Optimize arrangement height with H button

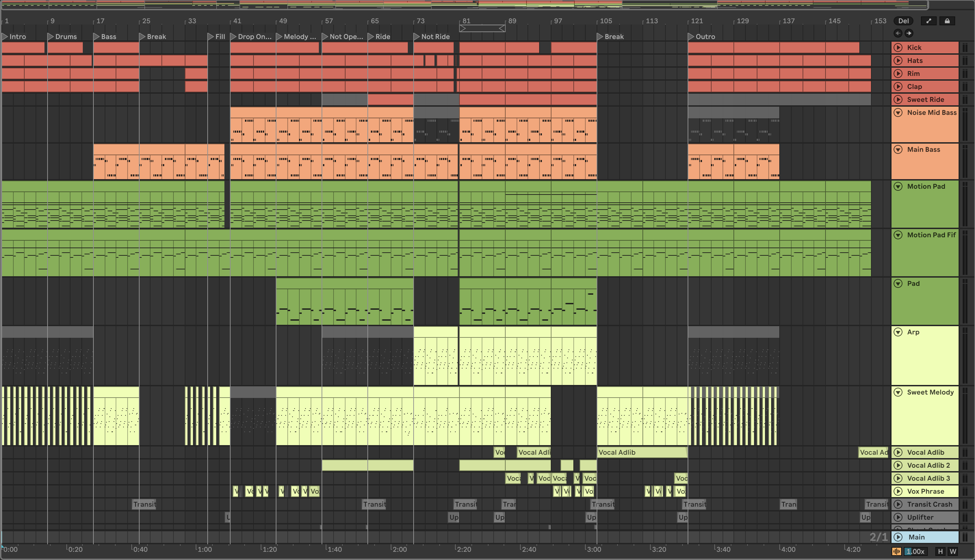[x=940, y=551]
